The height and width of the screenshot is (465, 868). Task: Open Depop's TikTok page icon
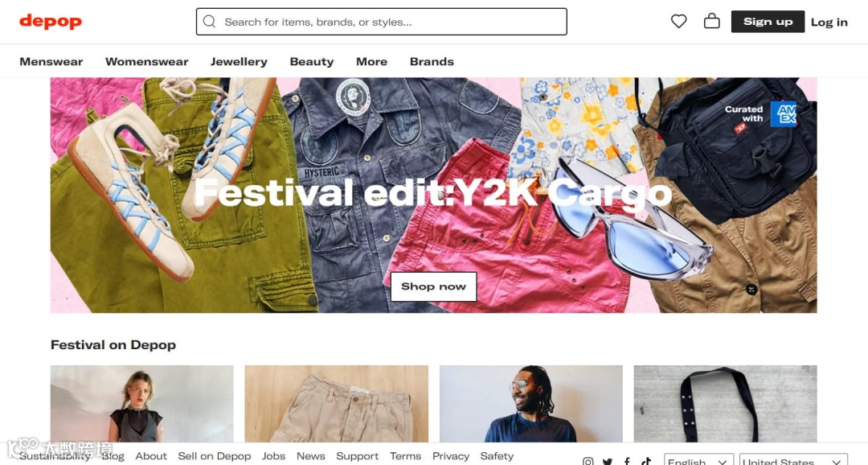click(646, 461)
